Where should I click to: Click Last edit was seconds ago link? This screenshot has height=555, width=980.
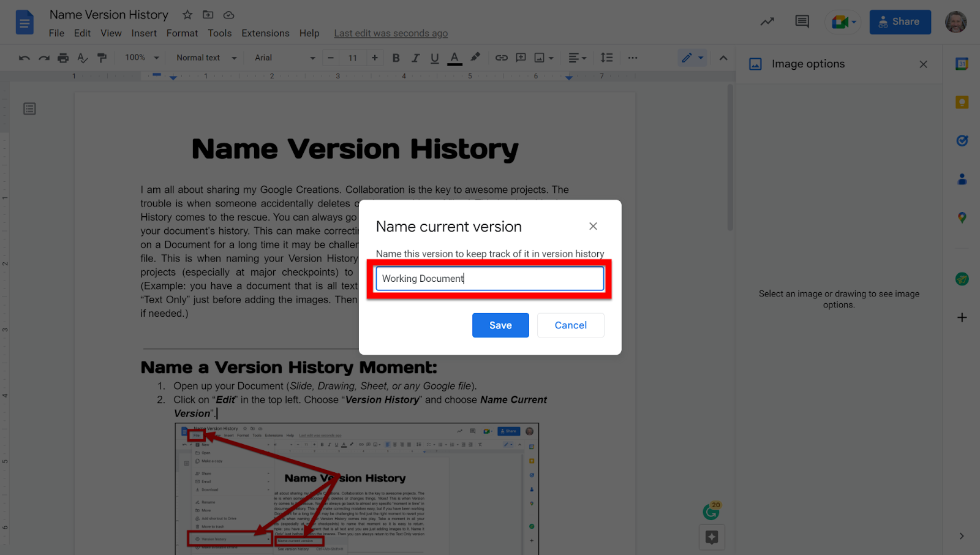pos(391,33)
